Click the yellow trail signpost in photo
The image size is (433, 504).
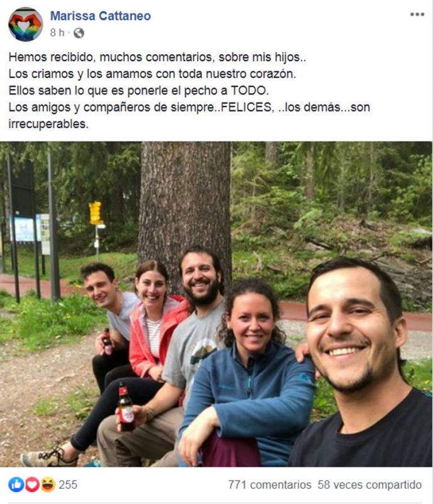tap(96, 213)
